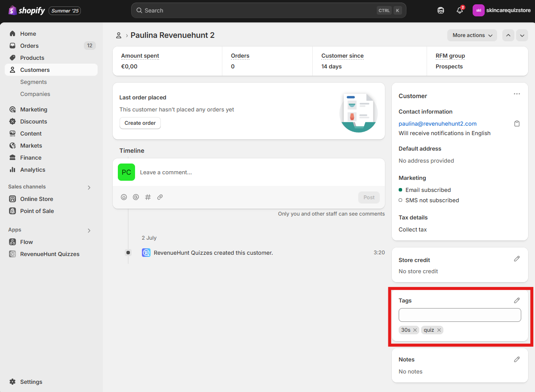Click the Shopify logo in the header
Viewport: 535px width, 392px height.
pos(27,10)
